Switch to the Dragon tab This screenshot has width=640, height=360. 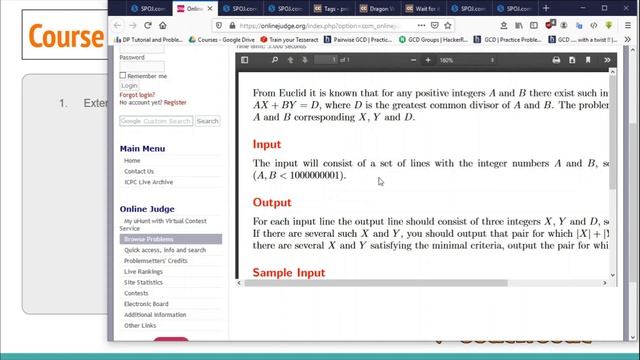377,8
